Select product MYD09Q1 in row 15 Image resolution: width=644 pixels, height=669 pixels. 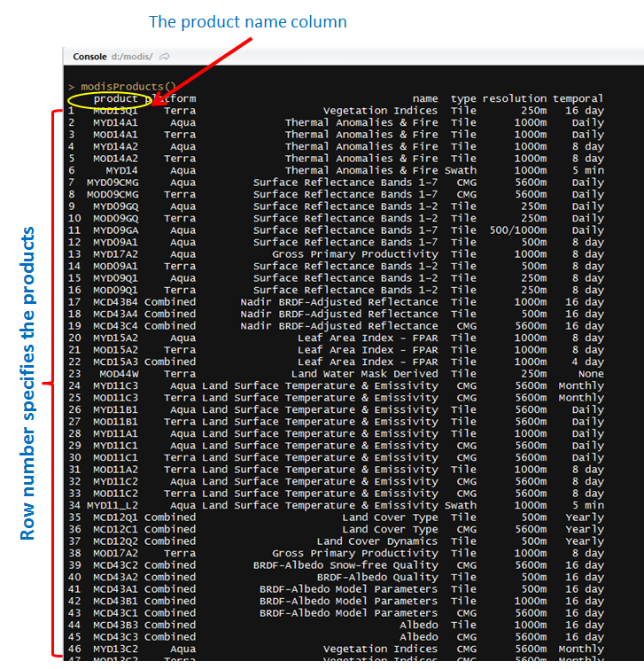(x=115, y=277)
